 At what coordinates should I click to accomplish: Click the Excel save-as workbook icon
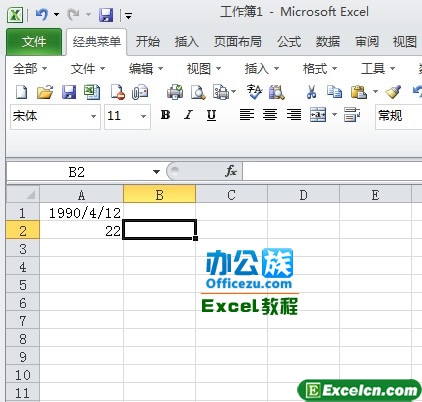[x=92, y=92]
